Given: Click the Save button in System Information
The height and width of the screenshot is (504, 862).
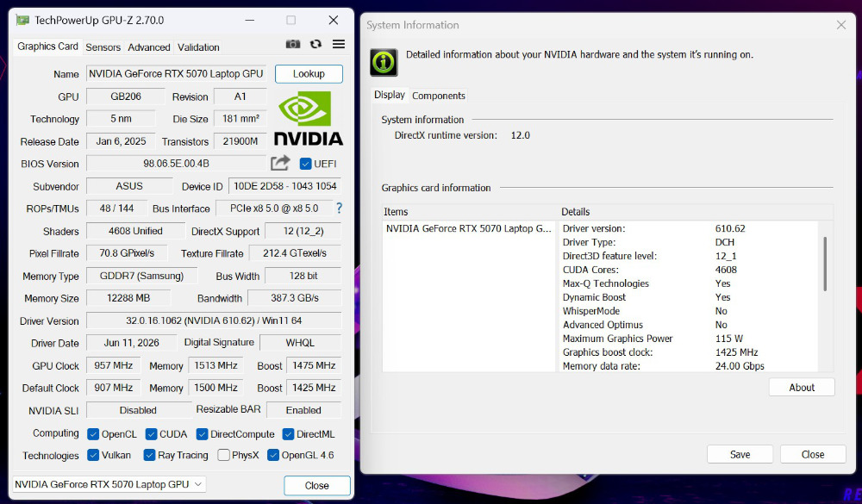Looking at the screenshot, I should (740, 455).
